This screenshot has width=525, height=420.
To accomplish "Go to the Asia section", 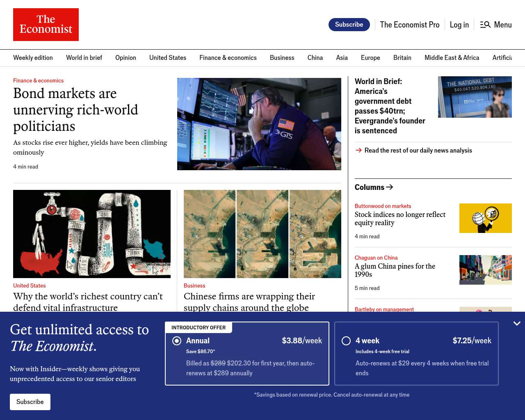I will click(342, 58).
